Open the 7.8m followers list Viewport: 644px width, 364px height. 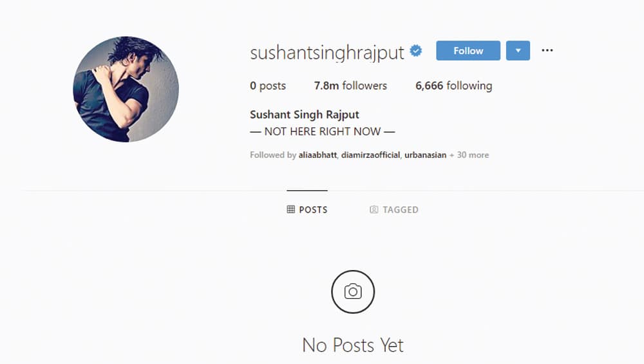(350, 86)
